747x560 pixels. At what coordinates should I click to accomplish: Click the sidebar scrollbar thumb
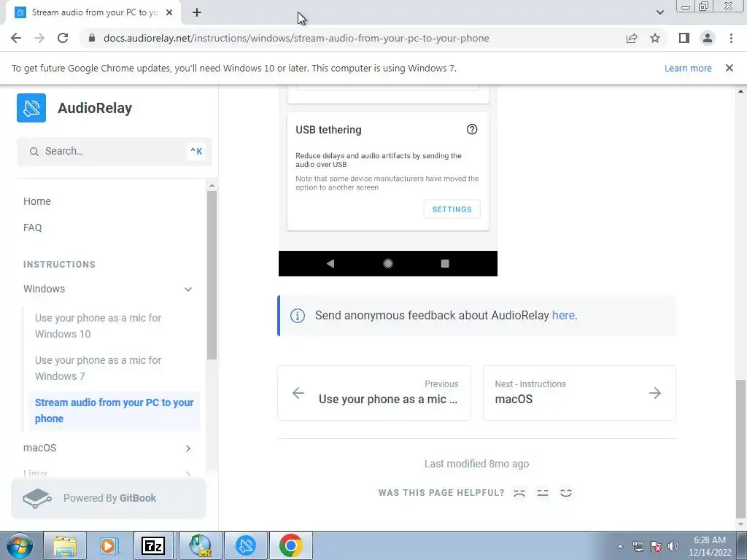tap(212, 275)
